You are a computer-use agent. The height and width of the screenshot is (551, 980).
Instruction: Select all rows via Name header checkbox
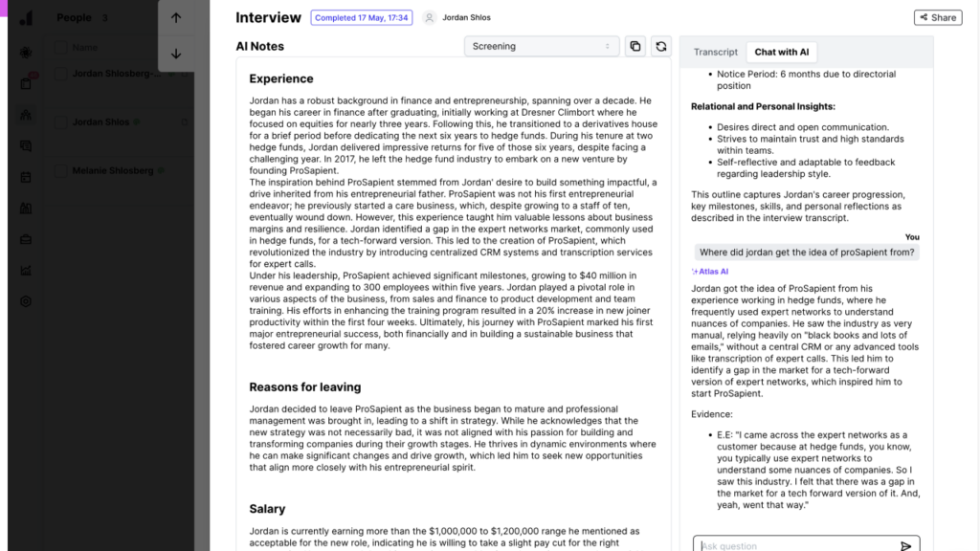[x=61, y=47]
